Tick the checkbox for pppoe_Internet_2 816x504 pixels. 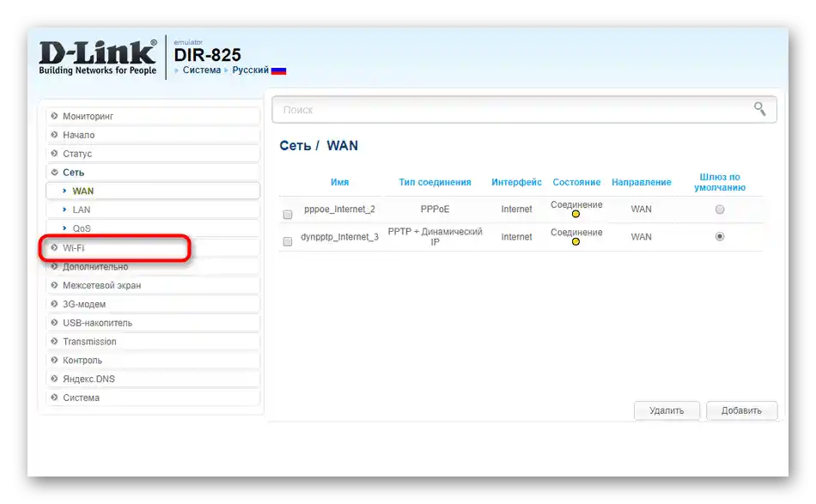pos(287,215)
